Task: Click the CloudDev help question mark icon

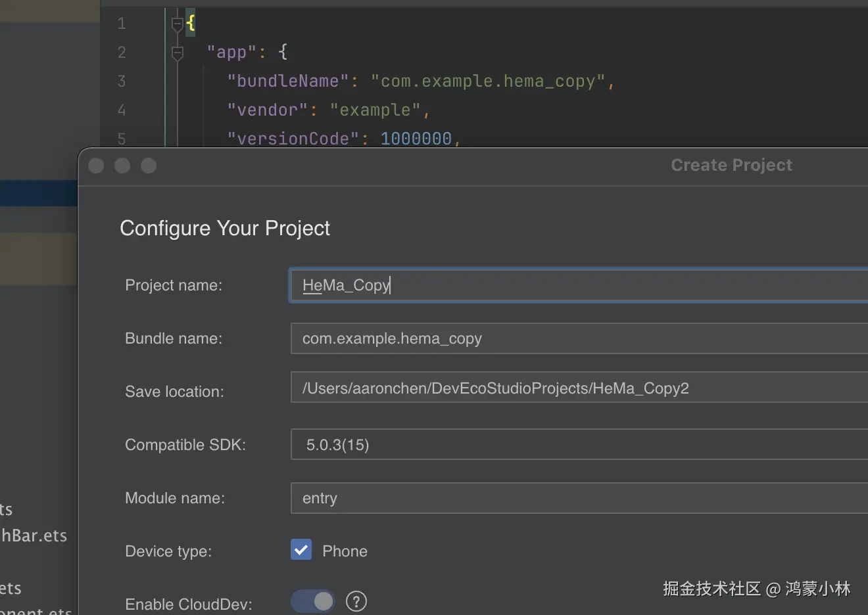Action: point(356,601)
